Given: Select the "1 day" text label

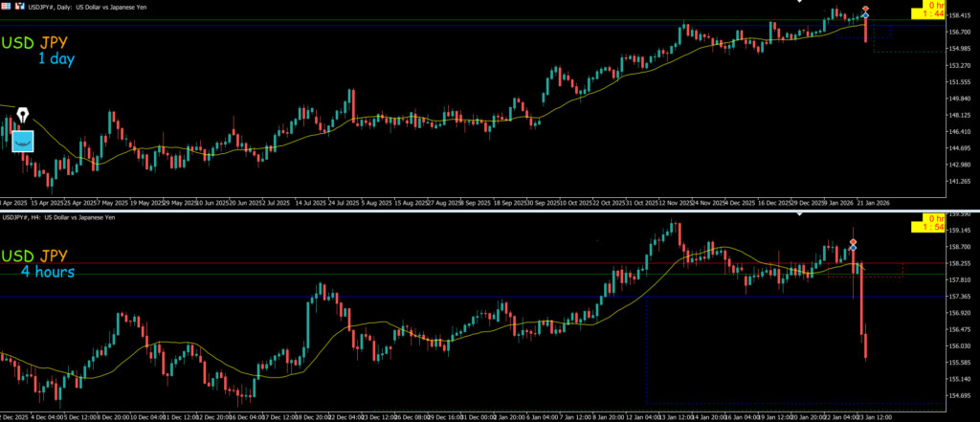Looking at the screenshot, I should [56, 59].
